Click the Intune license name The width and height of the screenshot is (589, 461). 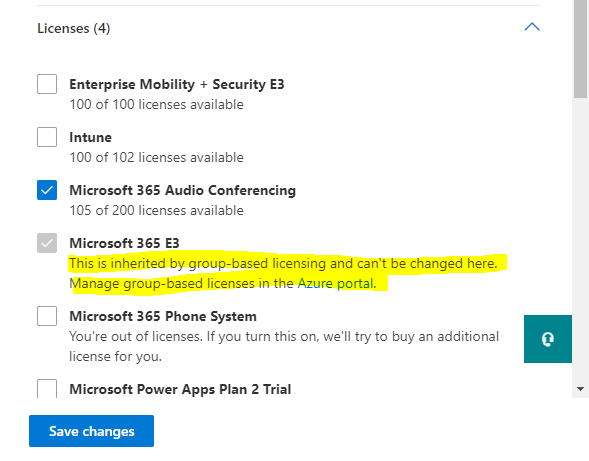(91, 137)
